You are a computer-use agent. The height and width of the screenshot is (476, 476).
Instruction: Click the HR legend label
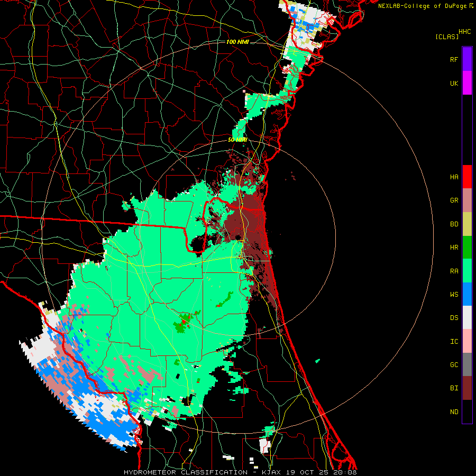point(454,248)
